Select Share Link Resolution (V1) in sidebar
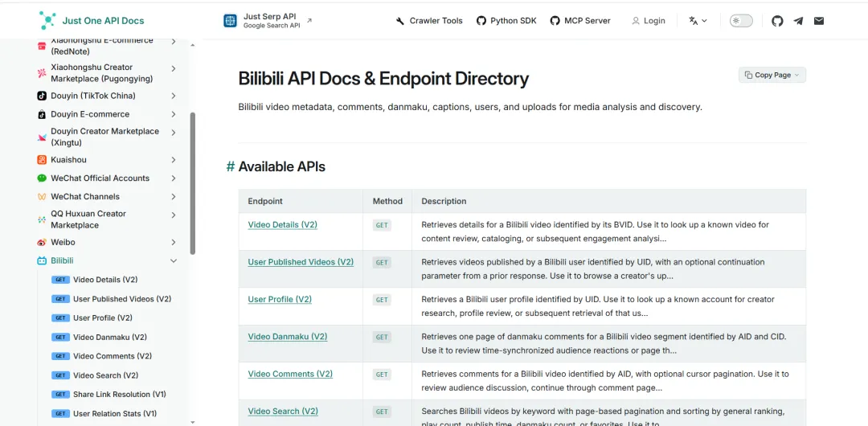 pyautogui.click(x=120, y=395)
